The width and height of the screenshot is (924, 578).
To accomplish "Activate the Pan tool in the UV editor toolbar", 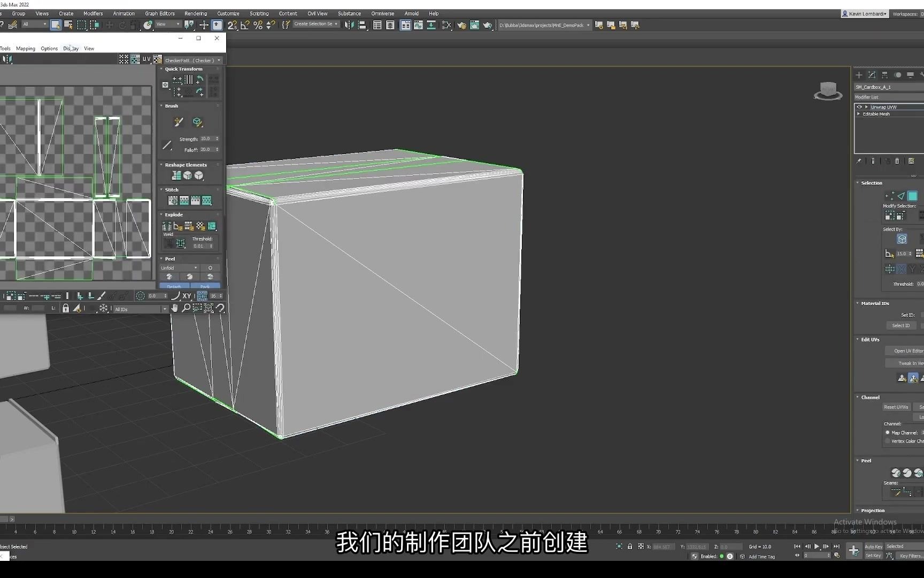I will click(175, 308).
